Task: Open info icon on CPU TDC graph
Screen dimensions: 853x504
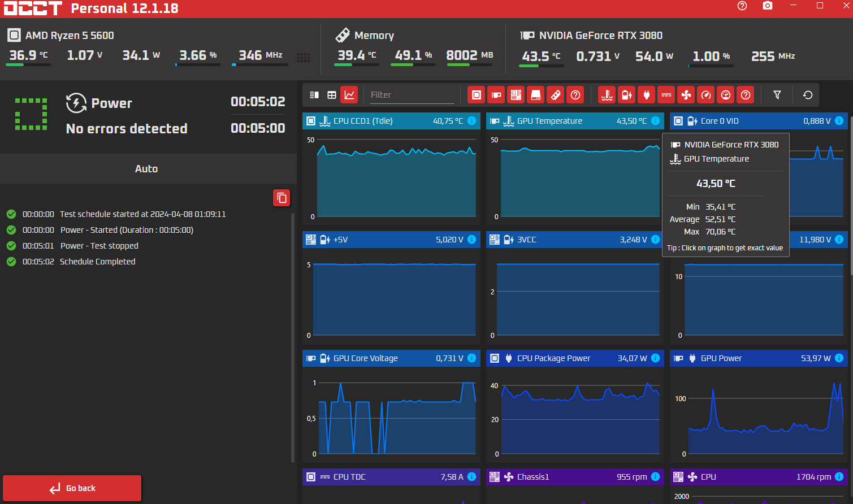Action: tap(471, 477)
